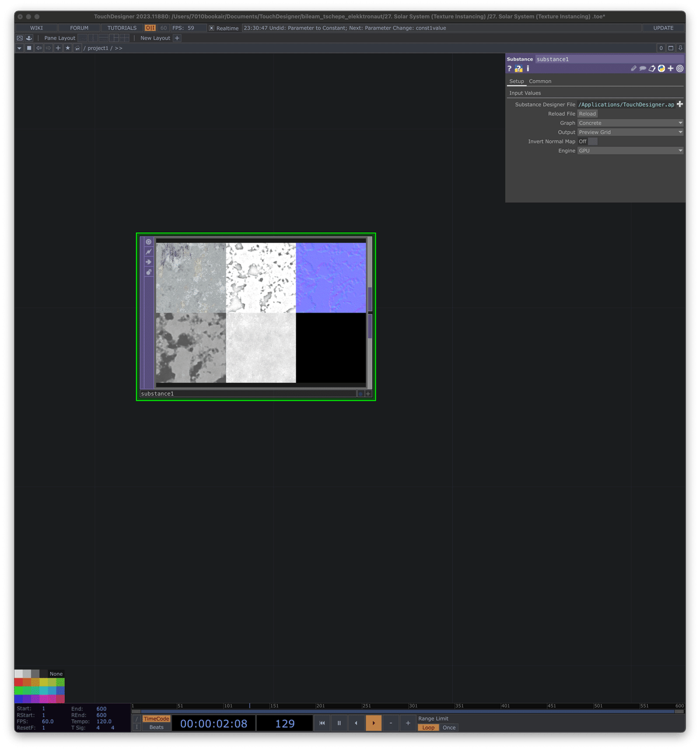
Task: Set playback range to Once
Action: [x=449, y=727]
